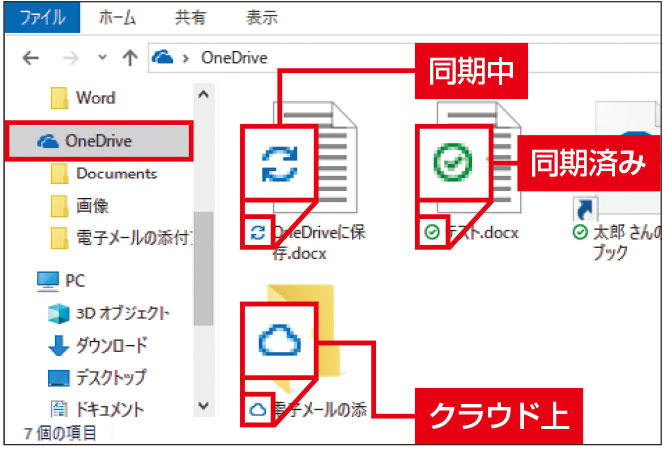This screenshot has height=450, width=666.
Task: Select OneDrive in the navigation pane
Action: click(x=99, y=141)
